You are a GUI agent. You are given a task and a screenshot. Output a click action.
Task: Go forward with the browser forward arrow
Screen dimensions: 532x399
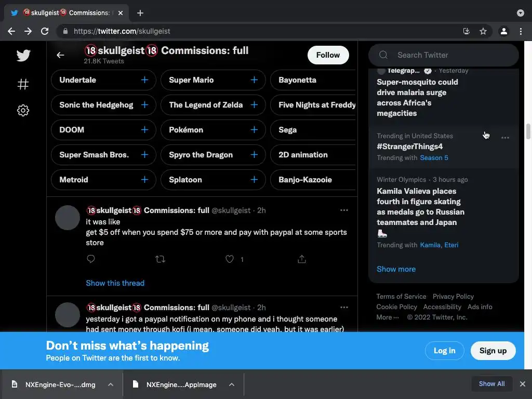tap(28, 31)
